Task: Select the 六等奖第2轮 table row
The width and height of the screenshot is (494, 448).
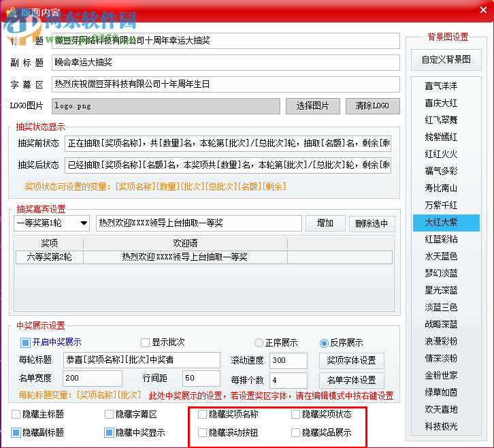Action: click(x=204, y=257)
